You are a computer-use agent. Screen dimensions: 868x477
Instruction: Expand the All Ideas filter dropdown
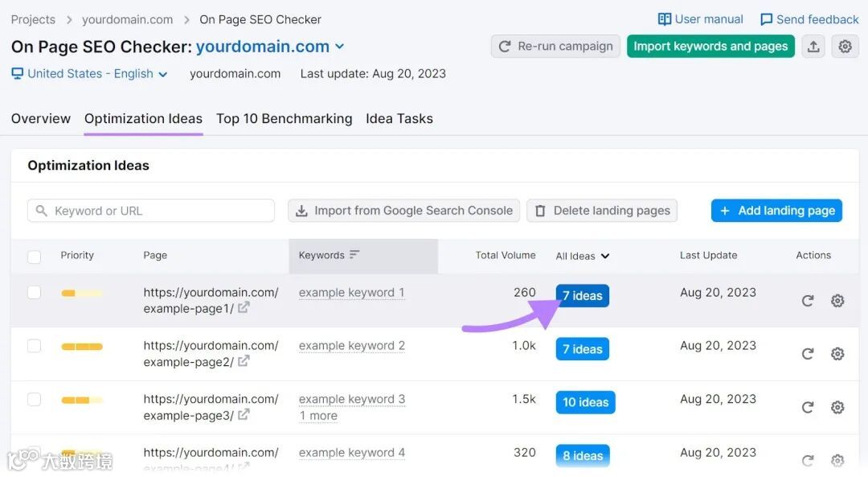583,256
